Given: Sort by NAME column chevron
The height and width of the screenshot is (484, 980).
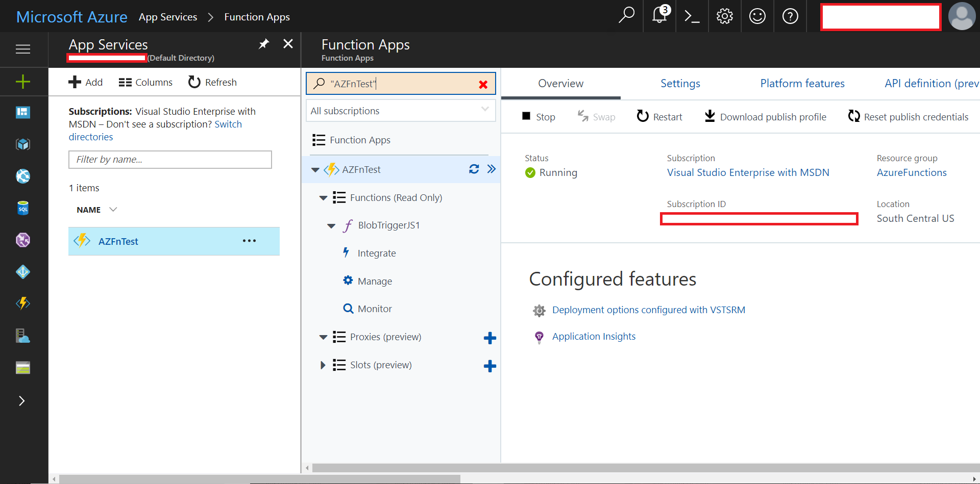Looking at the screenshot, I should [113, 209].
